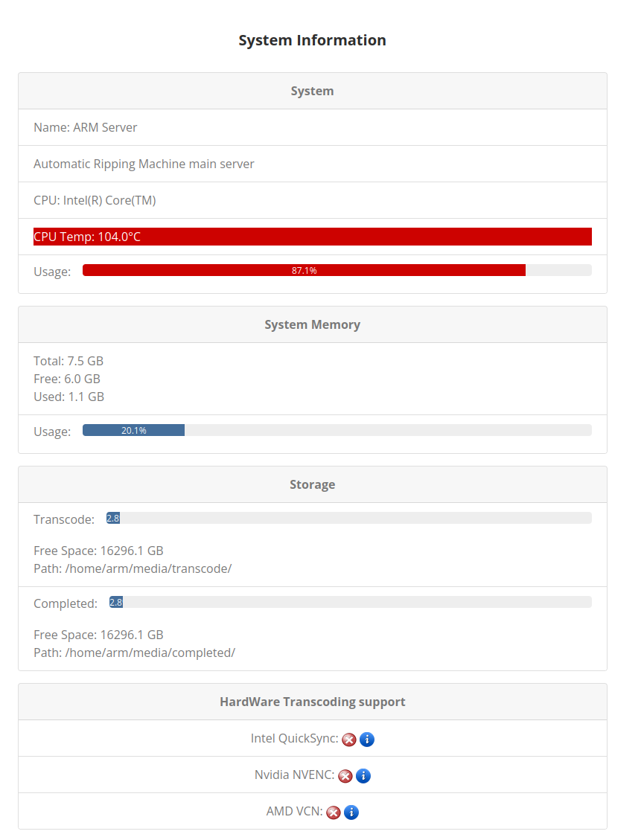Click the Intel QuickSync unsupported icon
Viewport: 644px width, 840px height.
pyautogui.click(x=349, y=739)
